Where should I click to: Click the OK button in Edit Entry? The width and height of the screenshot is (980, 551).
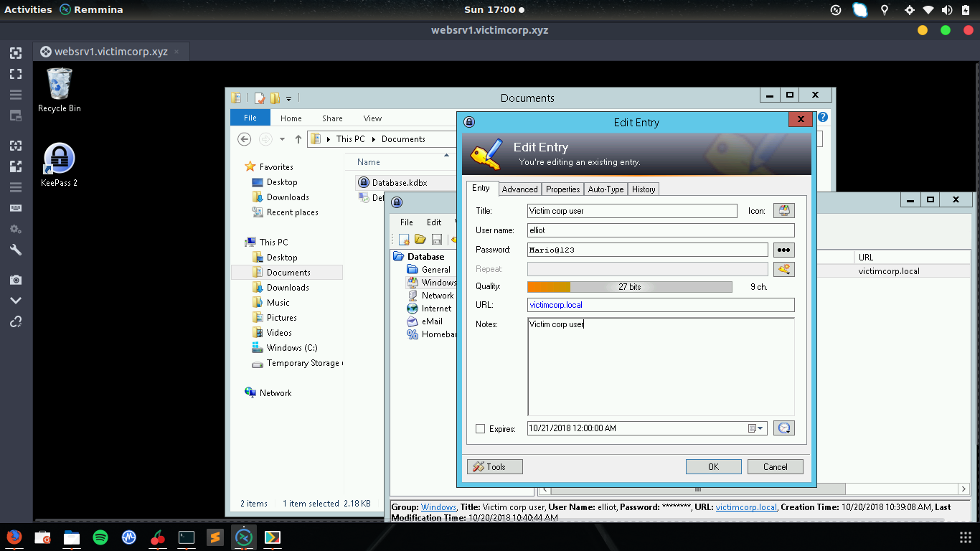point(713,466)
